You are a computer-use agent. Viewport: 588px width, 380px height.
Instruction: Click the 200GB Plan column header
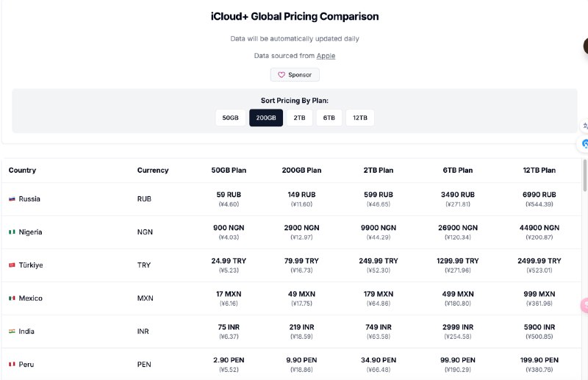point(301,171)
